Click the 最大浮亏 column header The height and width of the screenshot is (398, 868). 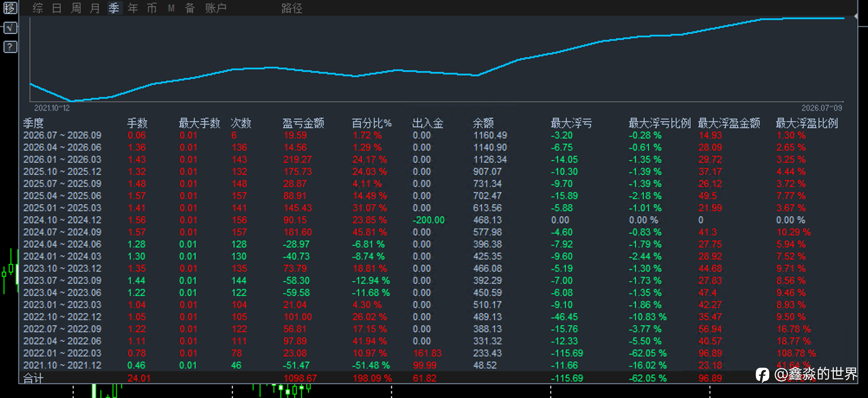(x=572, y=123)
